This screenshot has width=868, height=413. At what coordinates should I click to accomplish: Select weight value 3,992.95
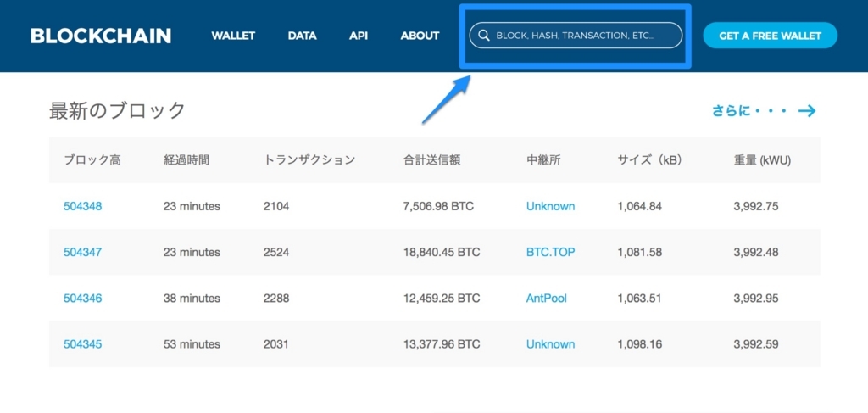click(756, 299)
